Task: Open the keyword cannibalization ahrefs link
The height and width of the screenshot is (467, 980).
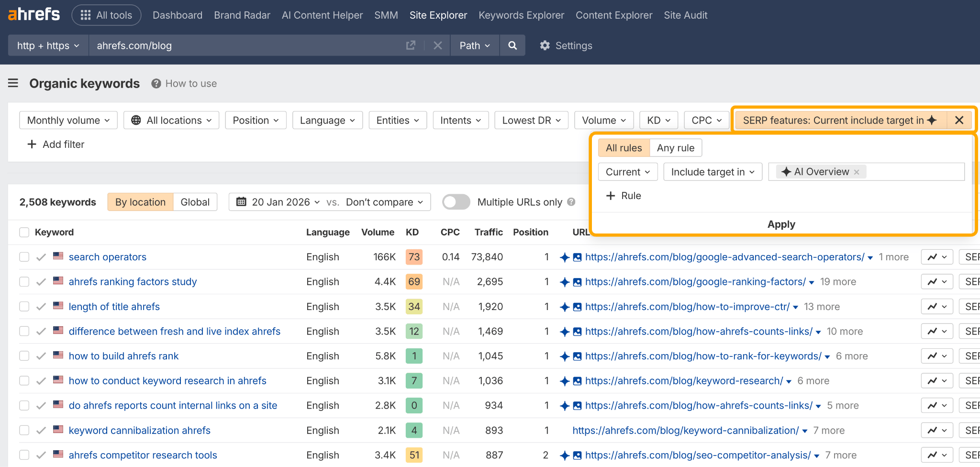Action: click(140, 430)
